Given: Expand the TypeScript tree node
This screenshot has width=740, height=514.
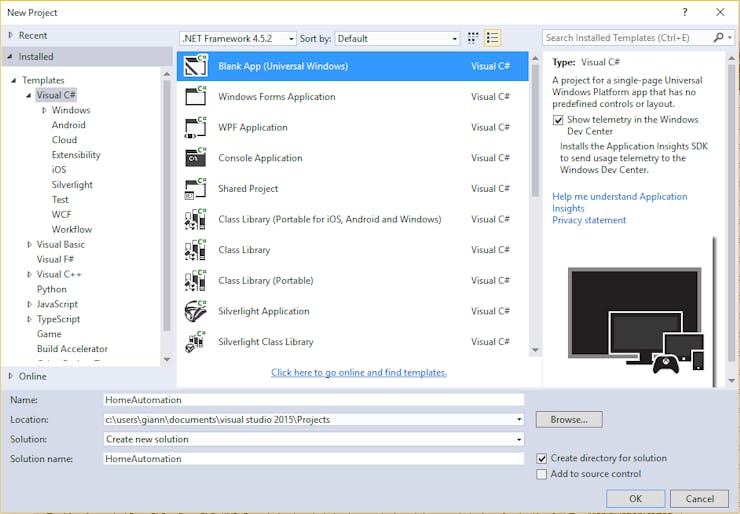Looking at the screenshot, I should tap(29, 319).
